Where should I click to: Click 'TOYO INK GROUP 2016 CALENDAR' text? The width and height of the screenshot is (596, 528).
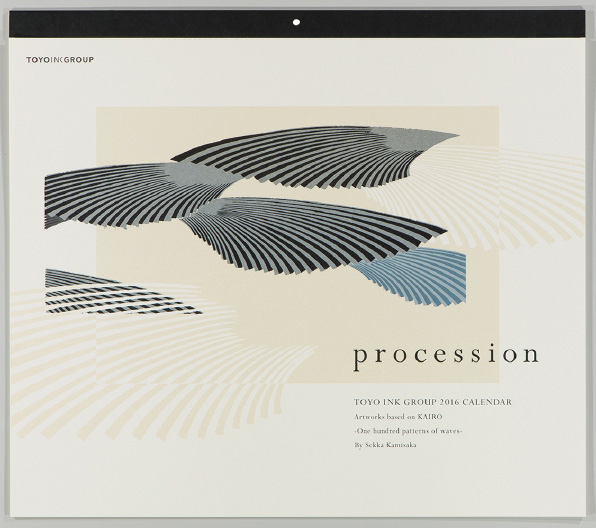[x=433, y=402]
